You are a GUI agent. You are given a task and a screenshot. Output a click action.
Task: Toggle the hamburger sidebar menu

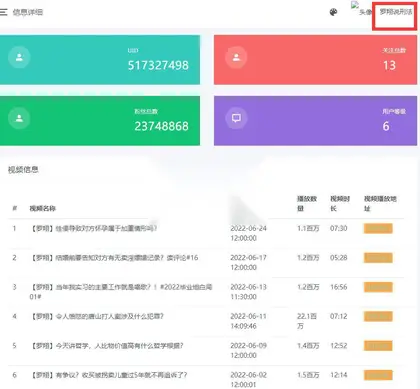pyautogui.click(x=3, y=12)
